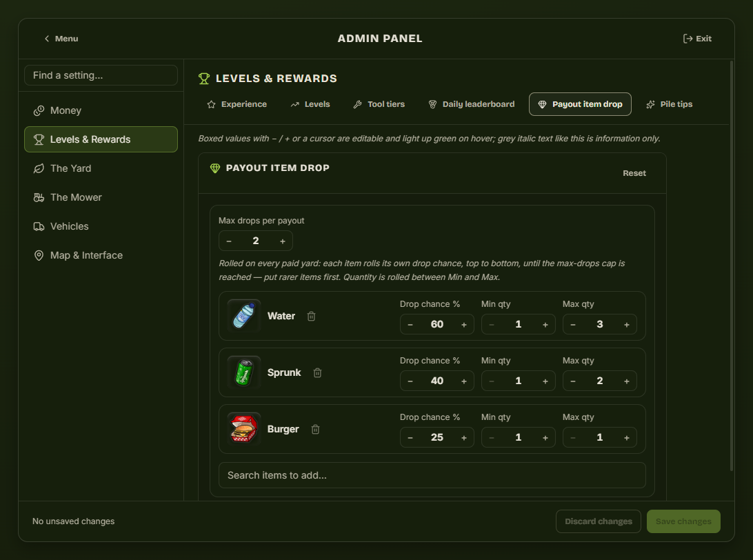Click the Burger item thumbnail
This screenshot has width=753, height=560.
[244, 430]
